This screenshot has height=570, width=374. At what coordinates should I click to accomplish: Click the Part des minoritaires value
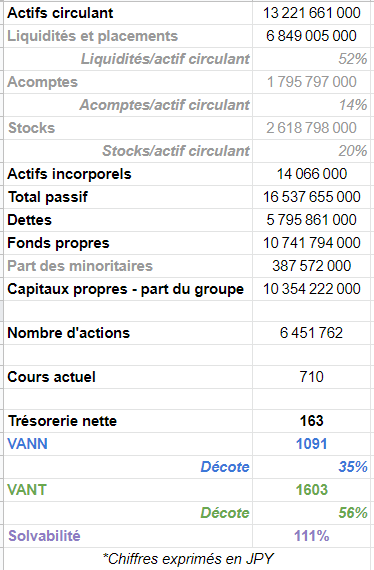tap(311, 266)
